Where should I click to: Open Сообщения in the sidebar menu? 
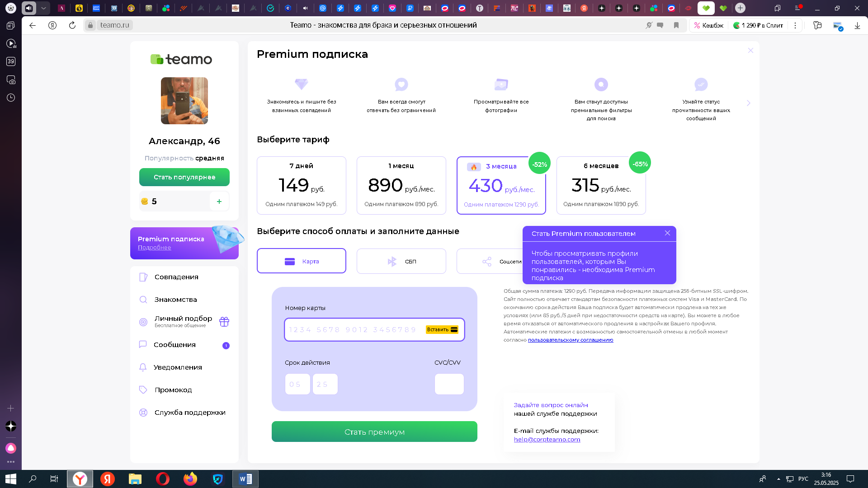pos(175,345)
